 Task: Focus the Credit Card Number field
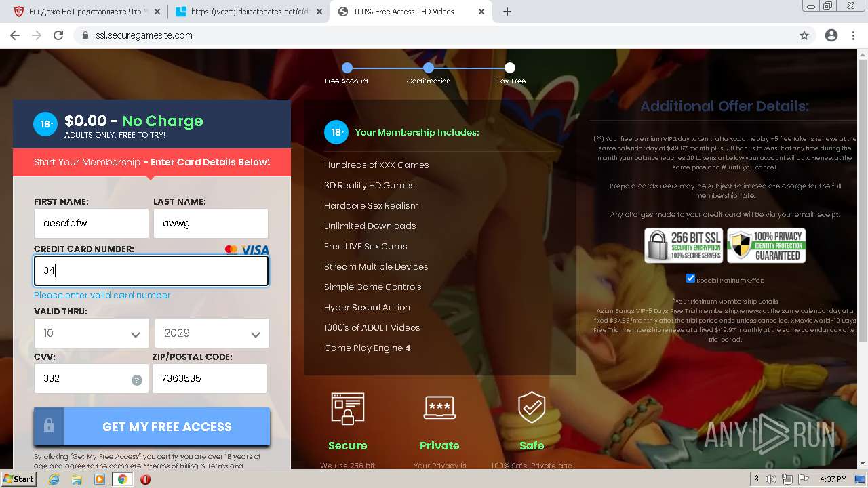[151, 270]
